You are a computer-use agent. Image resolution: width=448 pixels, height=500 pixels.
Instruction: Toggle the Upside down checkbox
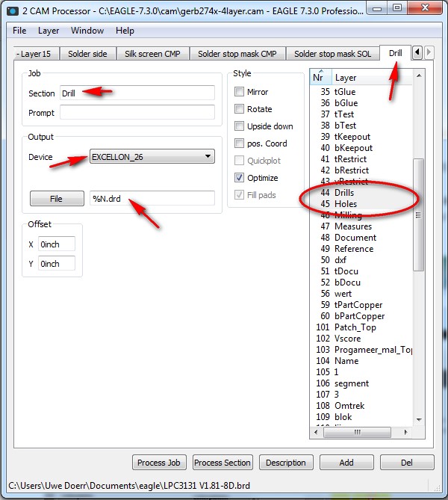240,126
